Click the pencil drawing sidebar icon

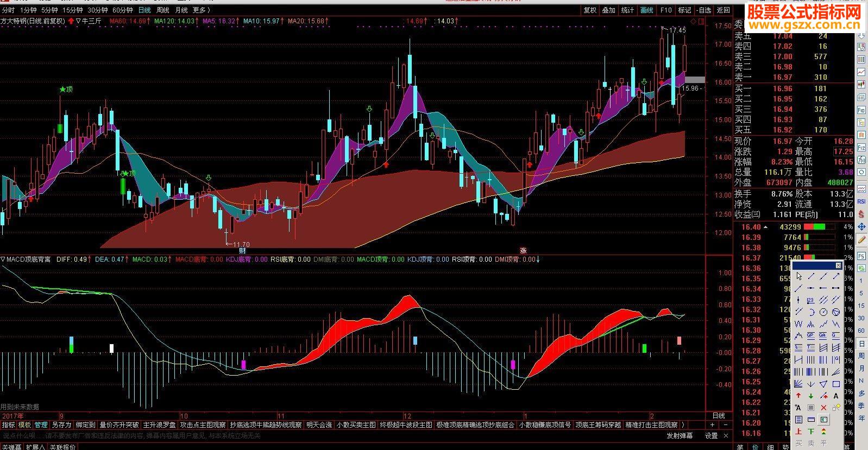pyautogui.click(x=861, y=239)
